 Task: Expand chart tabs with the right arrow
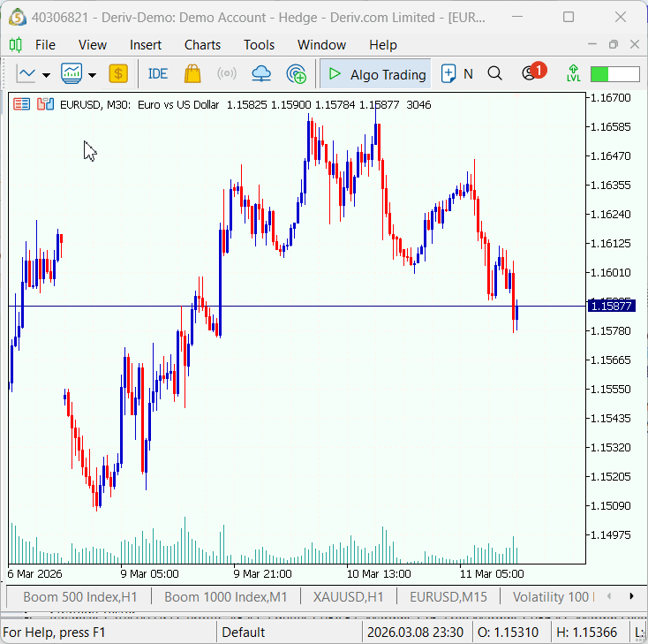point(631,596)
